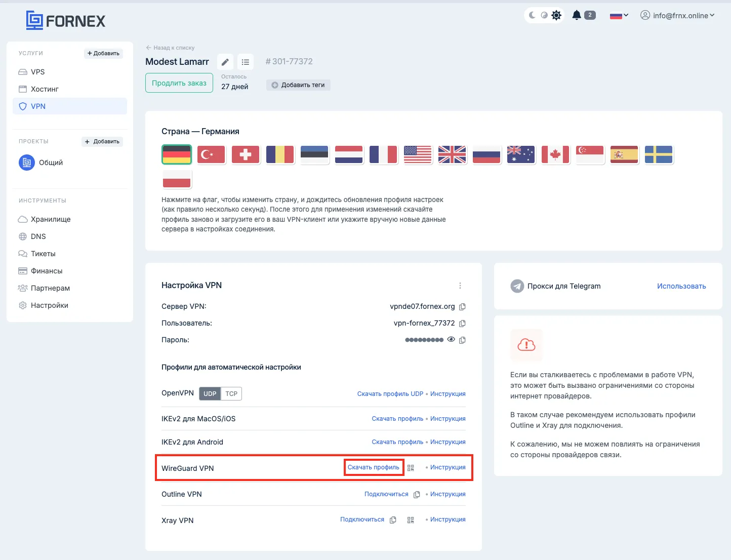This screenshot has height=560, width=731.
Task: Open OpenVPN Инструкция link
Action: coord(448,394)
